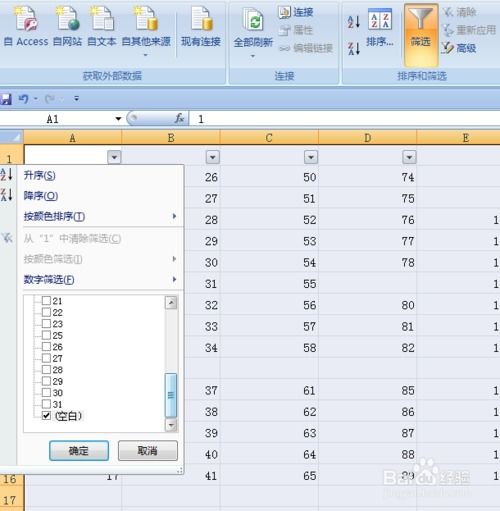
Task: Click the filter list scrollbar thumb
Action: pyautogui.click(x=171, y=395)
